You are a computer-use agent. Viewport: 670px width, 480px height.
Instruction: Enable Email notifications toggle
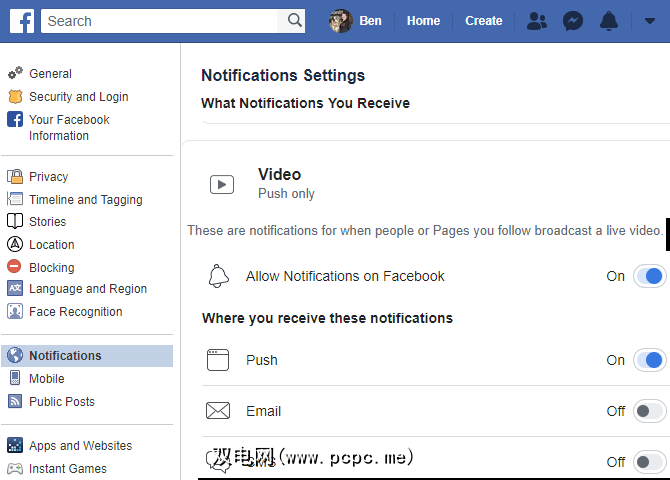pos(649,411)
